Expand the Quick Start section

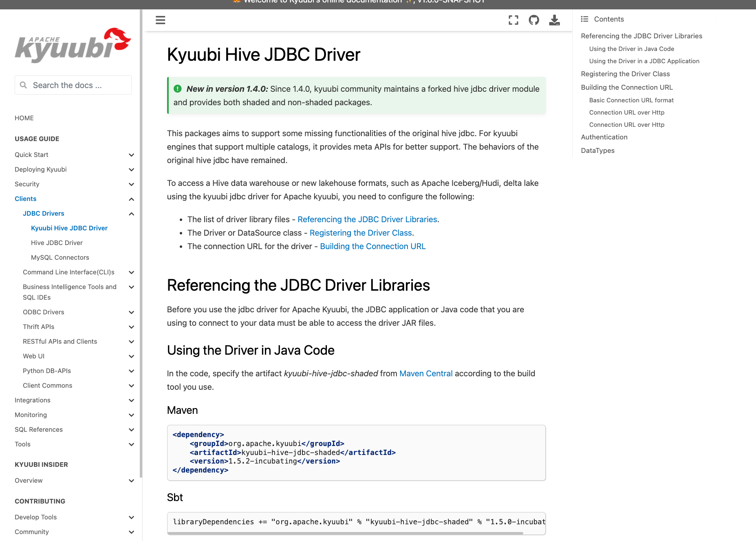(131, 155)
